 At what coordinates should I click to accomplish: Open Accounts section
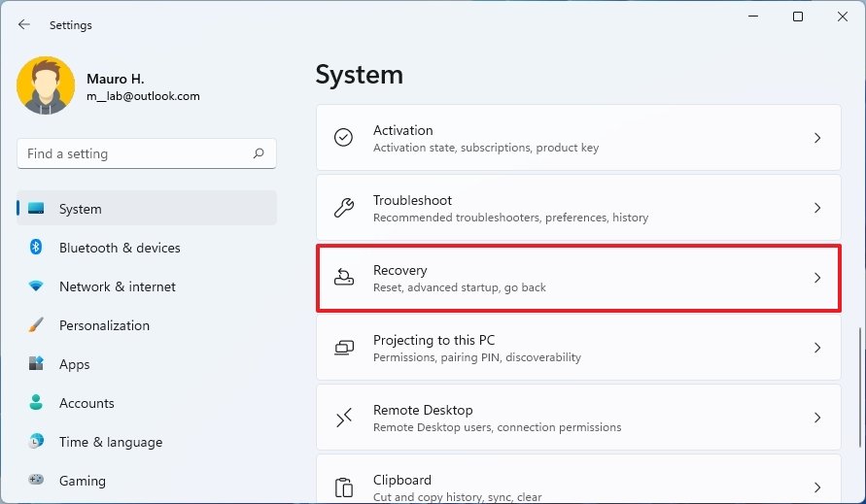(x=147, y=403)
